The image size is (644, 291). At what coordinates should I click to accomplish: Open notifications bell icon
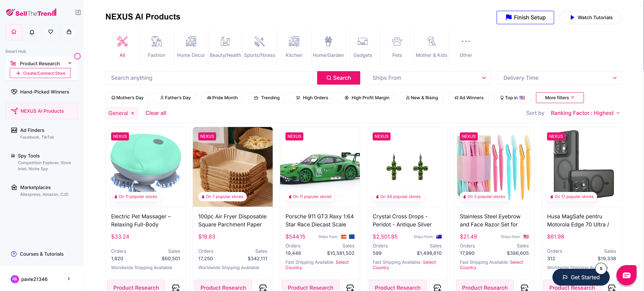coord(32,32)
